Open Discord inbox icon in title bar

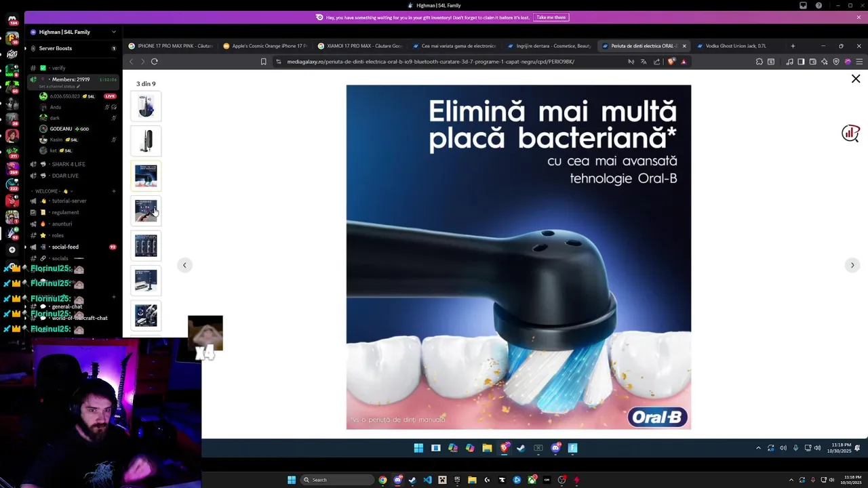[x=803, y=5]
